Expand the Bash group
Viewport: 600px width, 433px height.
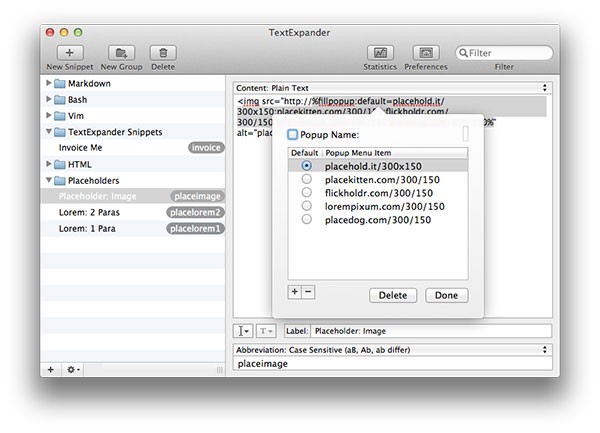49,99
